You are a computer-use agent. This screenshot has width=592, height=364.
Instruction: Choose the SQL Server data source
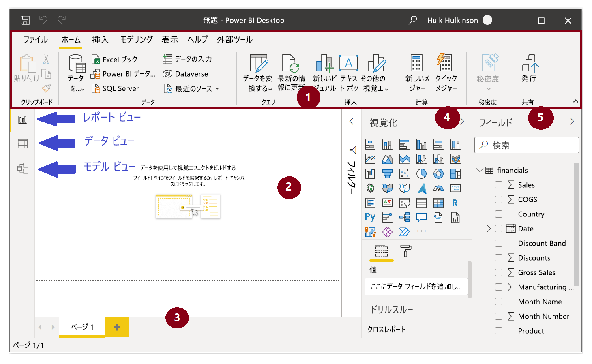click(x=115, y=88)
